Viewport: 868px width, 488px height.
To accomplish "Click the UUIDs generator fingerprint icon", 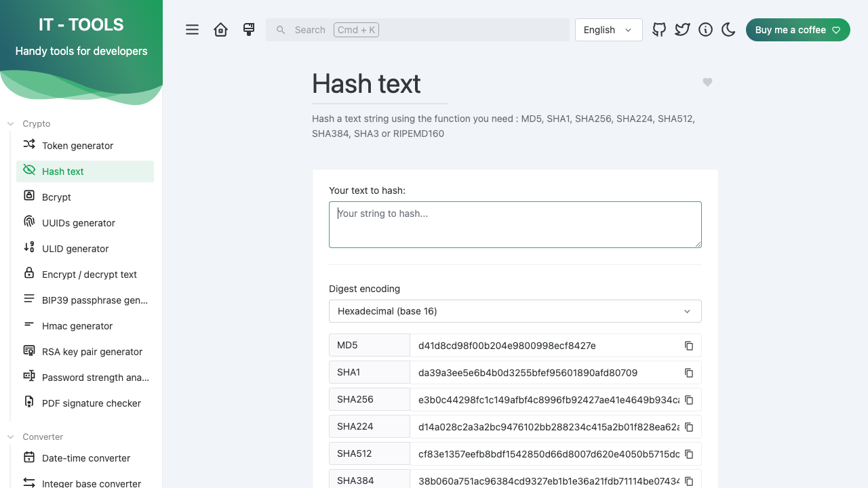I will (29, 222).
